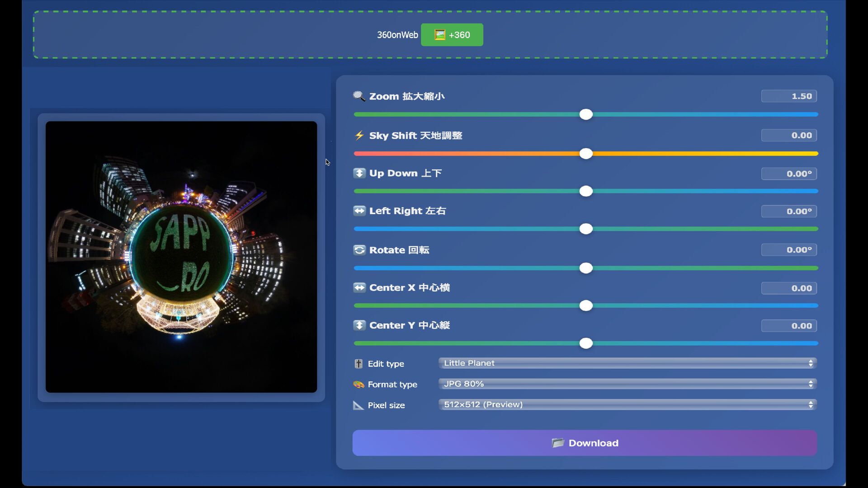Click the Edit type label
This screenshot has width=868, height=488.
386,364
